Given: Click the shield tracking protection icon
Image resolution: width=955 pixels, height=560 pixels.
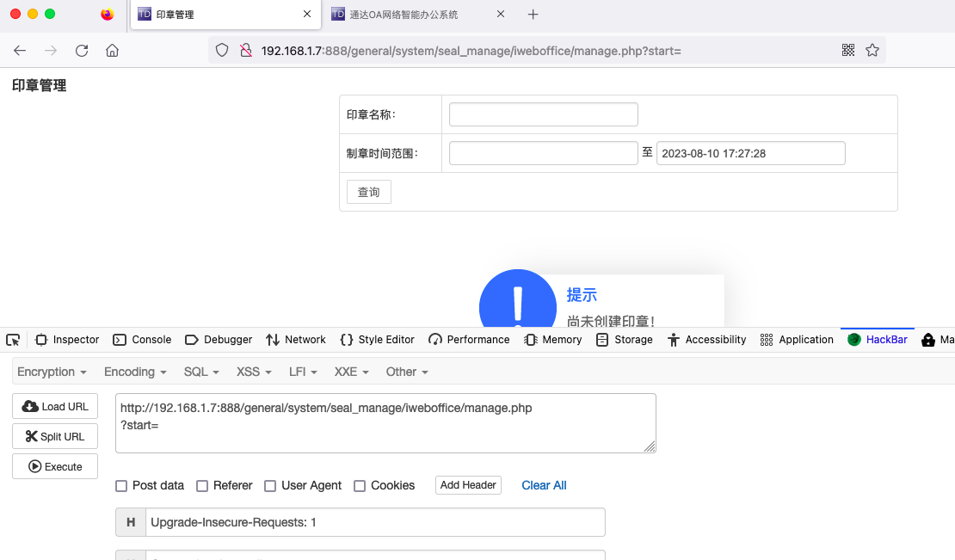Looking at the screenshot, I should [222, 51].
